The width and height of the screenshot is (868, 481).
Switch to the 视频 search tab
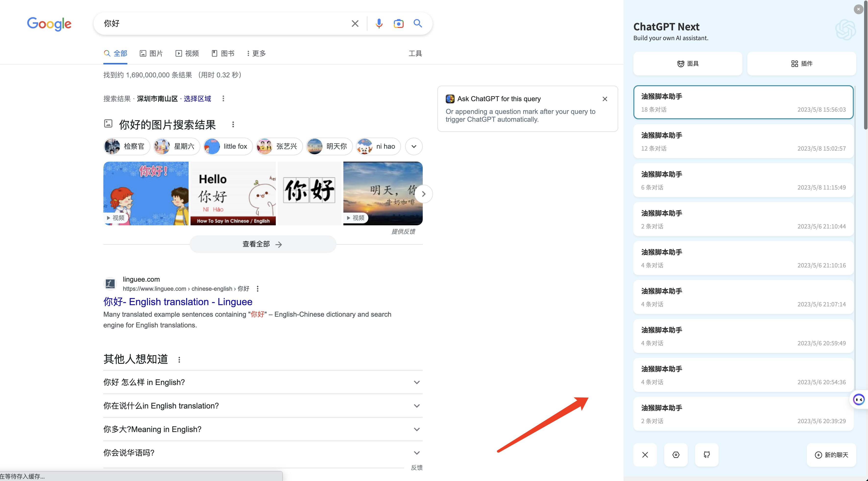click(x=187, y=54)
